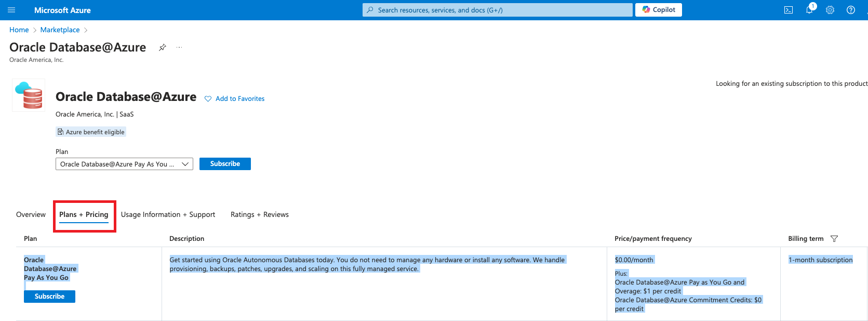868x321 pixels.
Task: Open Usage Information + Support tab
Action: (168, 214)
